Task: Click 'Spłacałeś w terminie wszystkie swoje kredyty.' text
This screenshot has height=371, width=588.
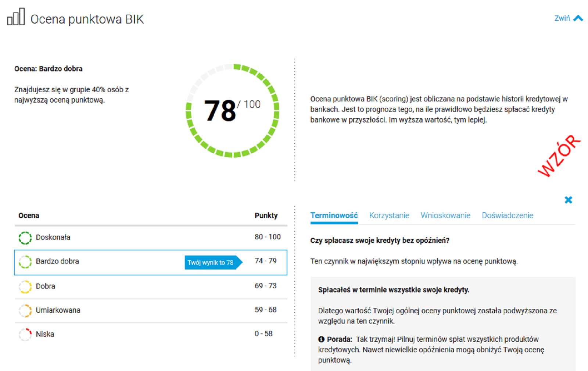Action: [x=394, y=290]
